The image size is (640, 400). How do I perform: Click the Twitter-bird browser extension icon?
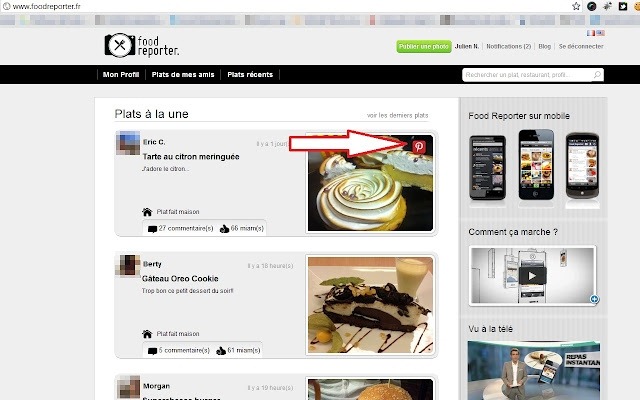(x=623, y=6)
